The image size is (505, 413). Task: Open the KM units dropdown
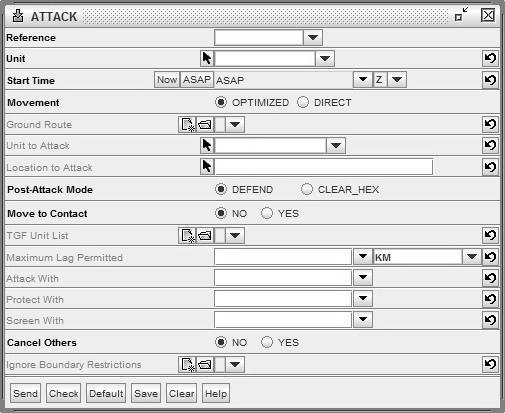tap(471, 257)
